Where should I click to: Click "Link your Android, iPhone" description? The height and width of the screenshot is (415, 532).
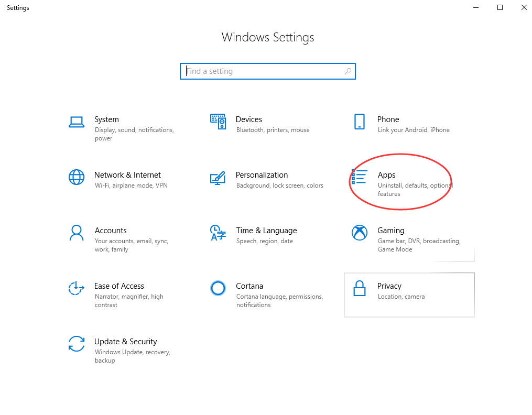[414, 130]
